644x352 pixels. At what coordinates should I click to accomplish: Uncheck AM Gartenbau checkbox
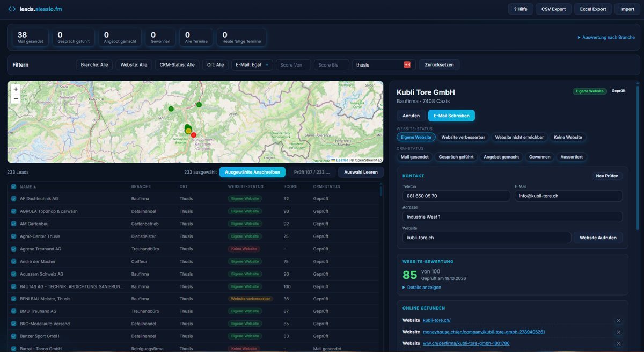coord(13,224)
